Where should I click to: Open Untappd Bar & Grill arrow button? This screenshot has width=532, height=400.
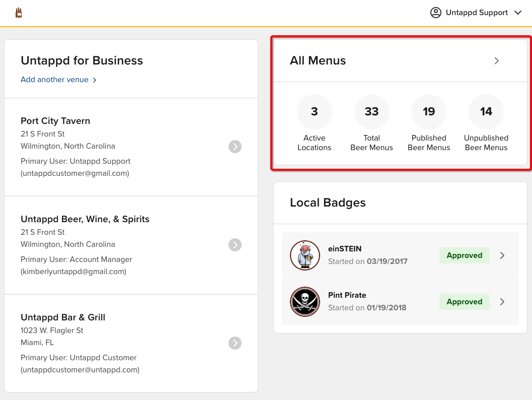pyautogui.click(x=235, y=343)
